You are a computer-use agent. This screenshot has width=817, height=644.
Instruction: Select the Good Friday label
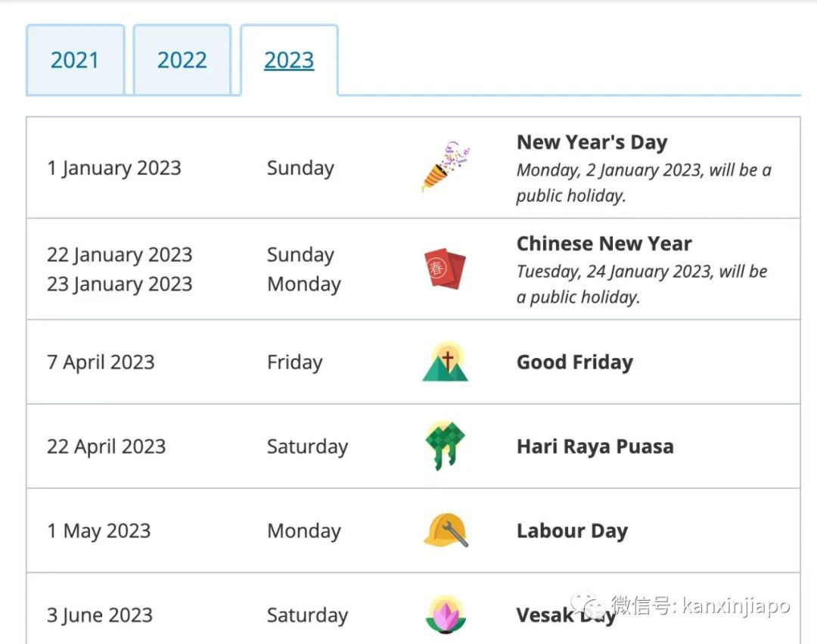click(574, 362)
